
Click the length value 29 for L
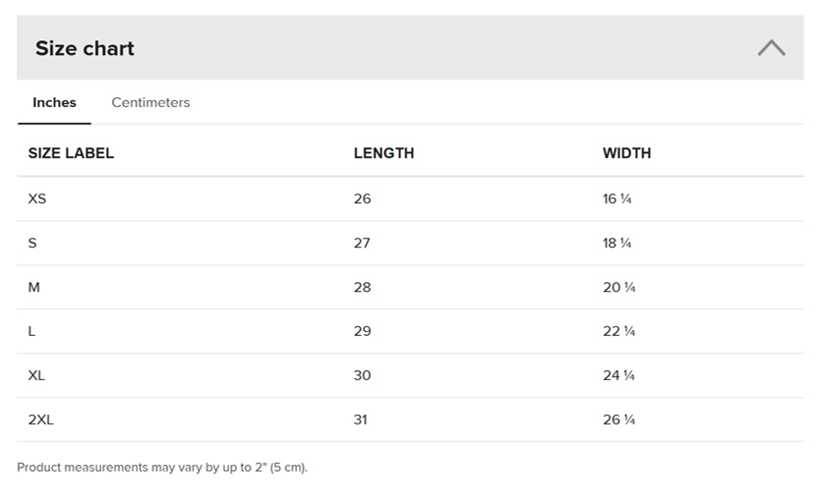point(363,331)
